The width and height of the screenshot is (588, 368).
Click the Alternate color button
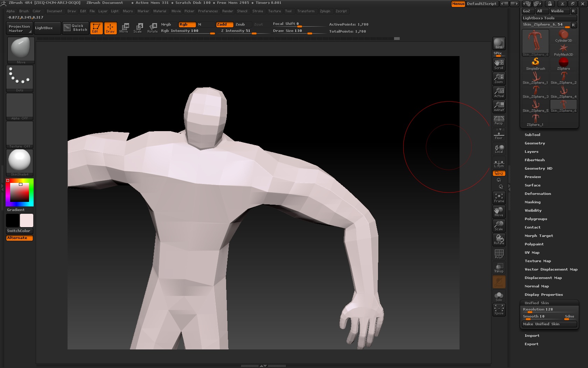[20, 238]
